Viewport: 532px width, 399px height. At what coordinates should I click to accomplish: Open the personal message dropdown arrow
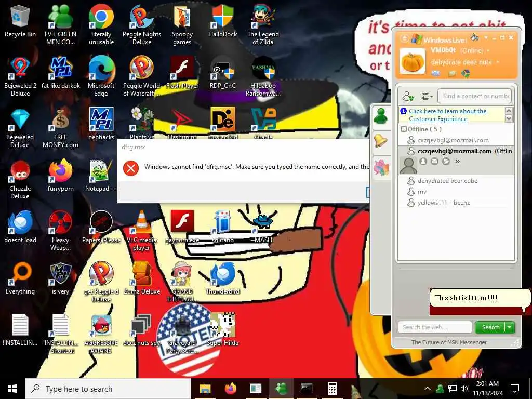[498, 62]
